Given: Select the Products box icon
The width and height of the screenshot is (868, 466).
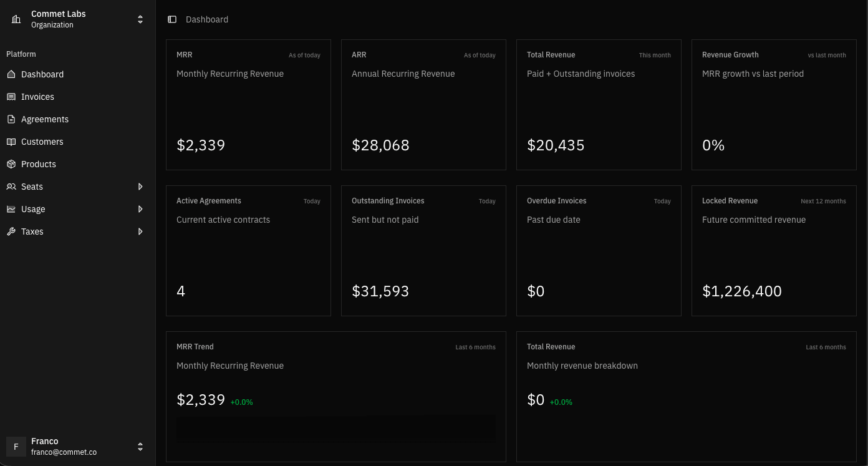Looking at the screenshot, I should pyautogui.click(x=11, y=164).
